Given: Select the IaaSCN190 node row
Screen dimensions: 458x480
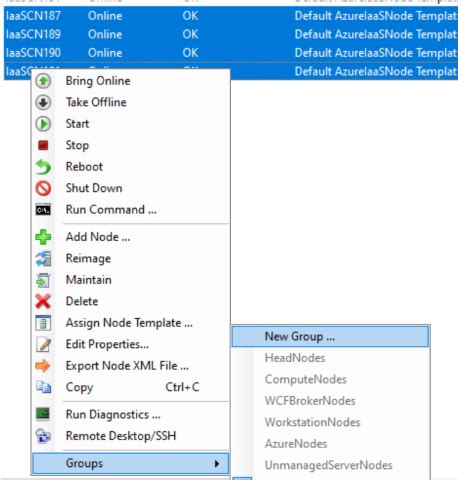Looking at the screenshot, I should [x=231, y=53].
